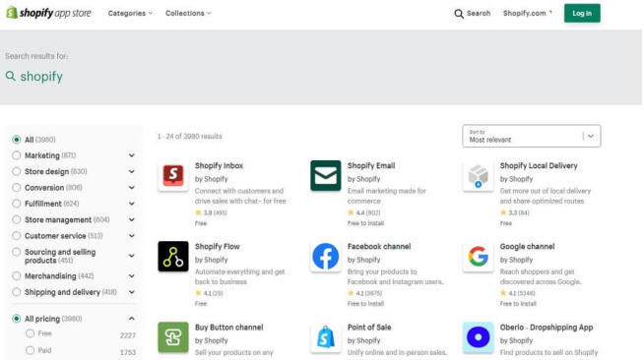The image size is (644, 360).
Task: Collapse the All pricing section chevron
Action: pos(131,319)
